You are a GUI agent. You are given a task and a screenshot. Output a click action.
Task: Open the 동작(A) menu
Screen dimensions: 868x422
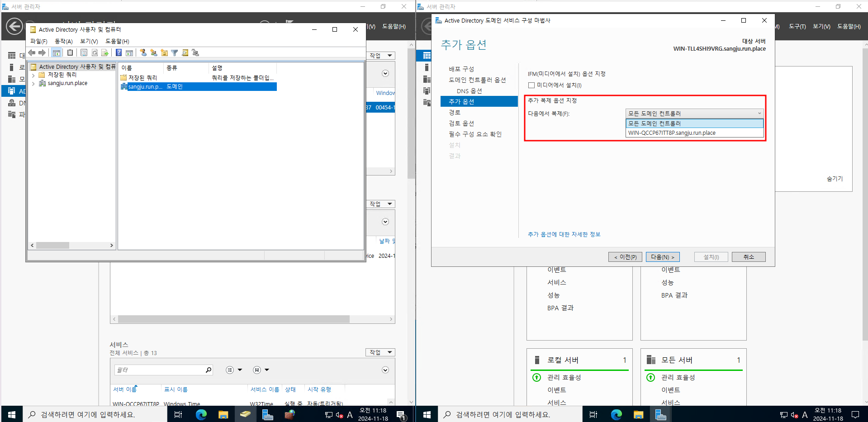(x=64, y=41)
